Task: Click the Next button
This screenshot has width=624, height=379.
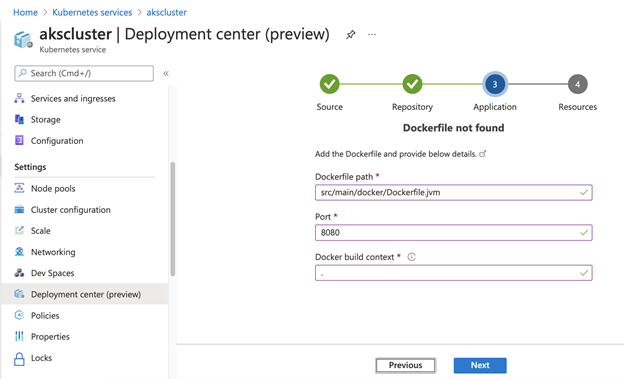Action: [480, 365]
